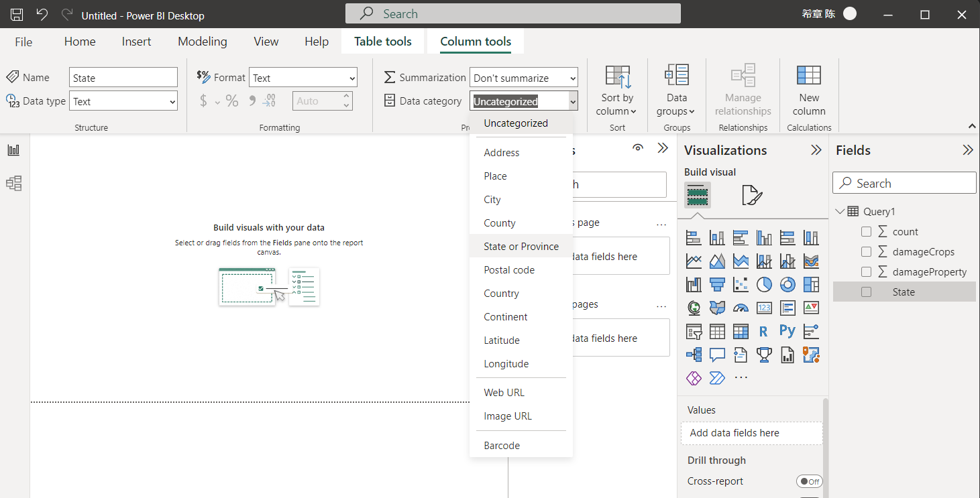This screenshot has height=498, width=980.
Task: Select the gauge visual
Action: [x=741, y=308]
